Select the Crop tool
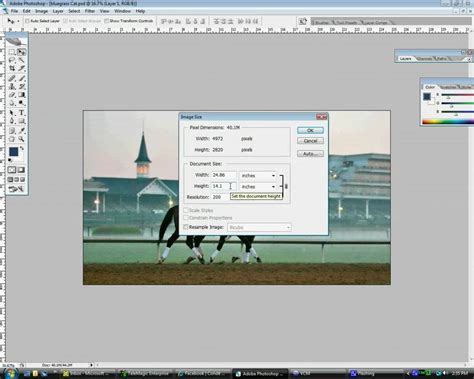 [12, 68]
